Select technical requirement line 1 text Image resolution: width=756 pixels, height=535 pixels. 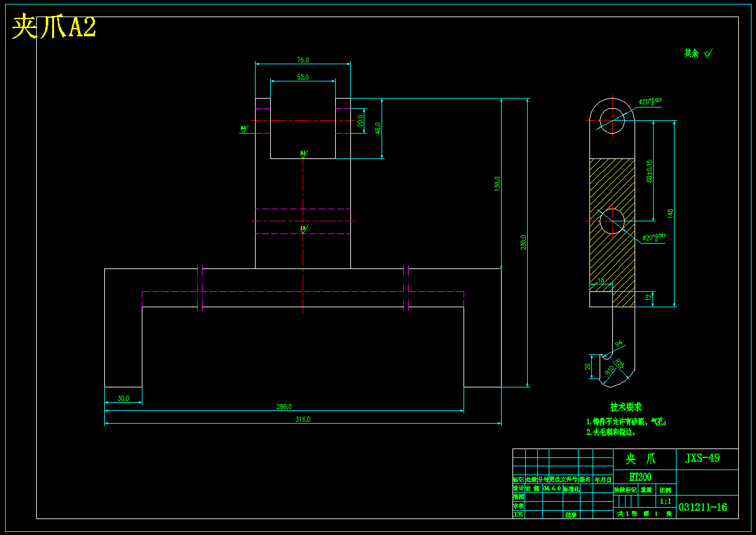coord(626,422)
